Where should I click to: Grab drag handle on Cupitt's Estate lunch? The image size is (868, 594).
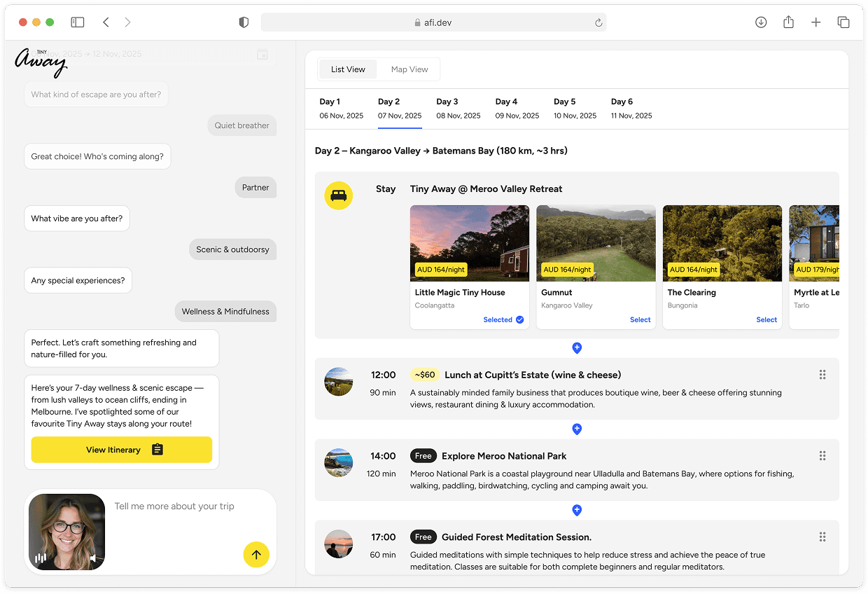[822, 375]
